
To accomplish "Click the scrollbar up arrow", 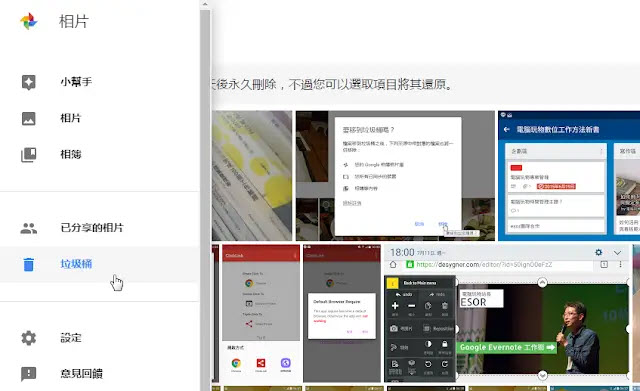I will [205, 4].
